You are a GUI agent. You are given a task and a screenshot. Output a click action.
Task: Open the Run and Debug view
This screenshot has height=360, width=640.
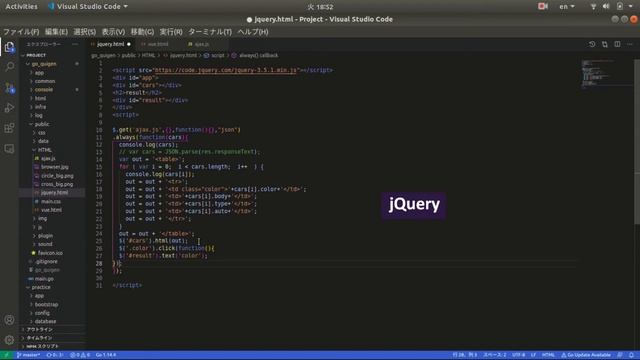click(9, 108)
